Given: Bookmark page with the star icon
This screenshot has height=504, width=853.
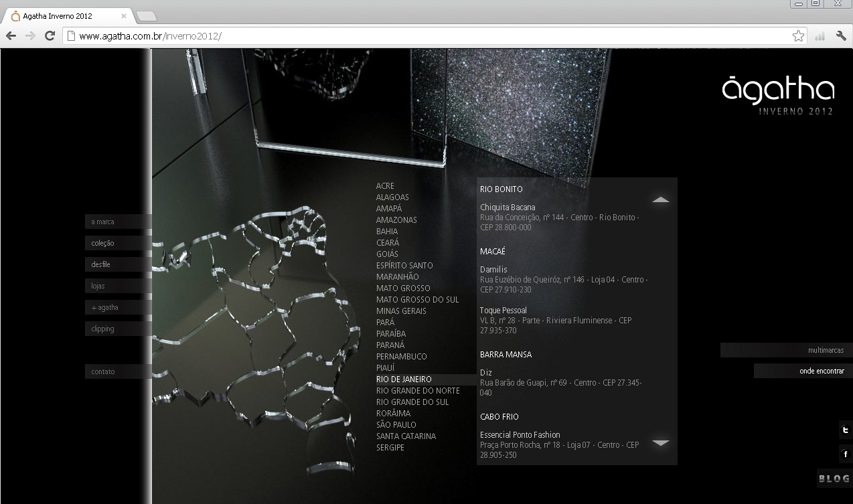Looking at the screenshot, I should pyautogui.click(x=798, y=36).
